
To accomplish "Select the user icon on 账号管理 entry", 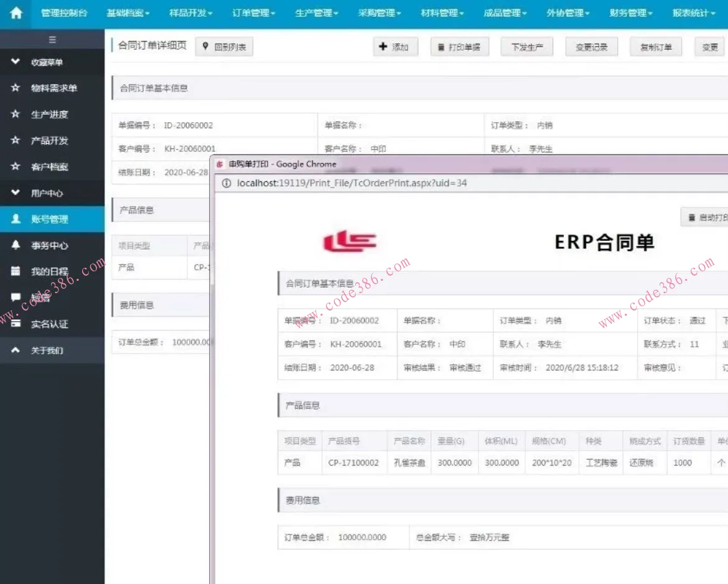I will (17, 219).
